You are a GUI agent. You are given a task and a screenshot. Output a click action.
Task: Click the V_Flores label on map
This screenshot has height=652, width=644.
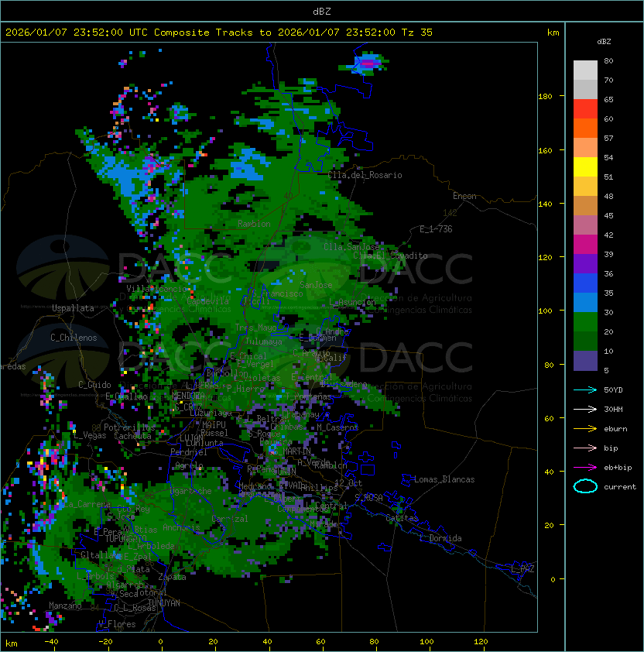[117, 623]
